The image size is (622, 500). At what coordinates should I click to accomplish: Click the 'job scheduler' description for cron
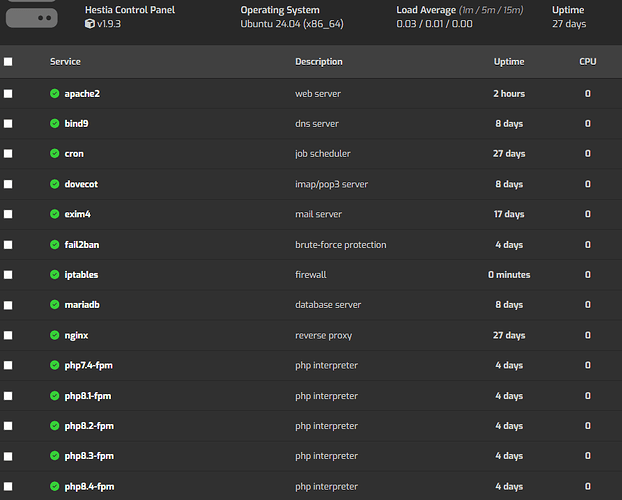[x=323, y=154]
